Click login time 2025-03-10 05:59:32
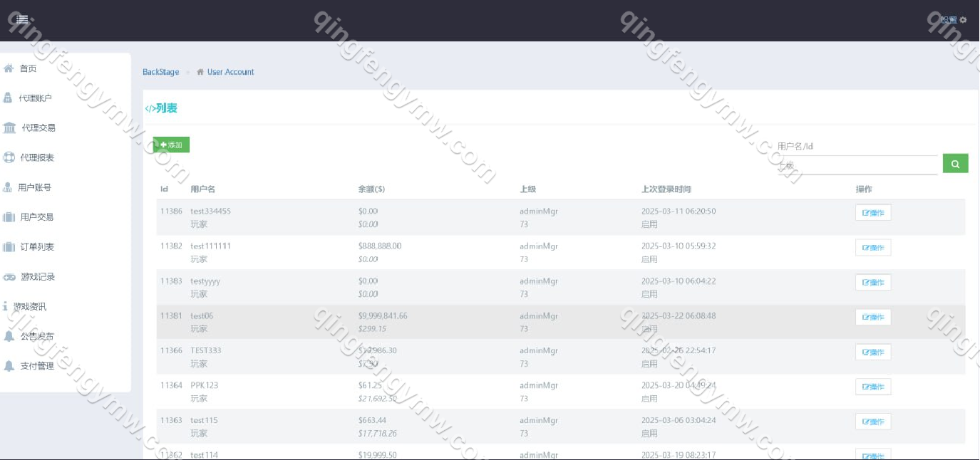 coord(679,246)
